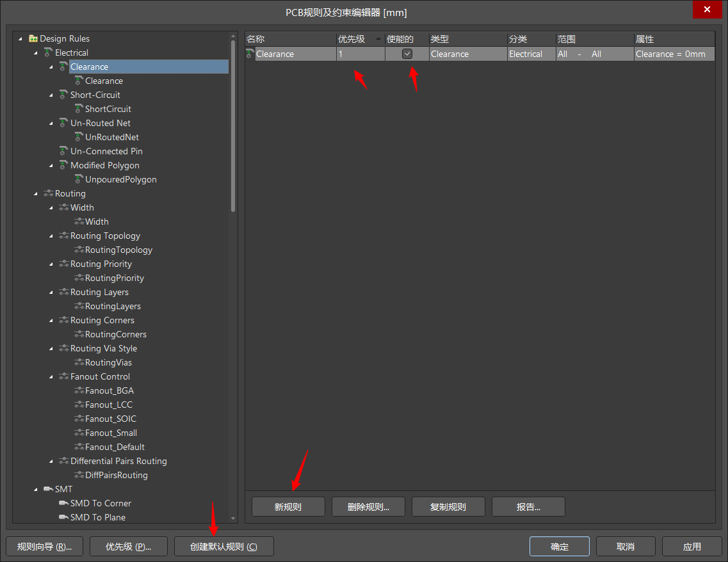The height and width of the screenshot is (562, 728).
Task: Click the tree scrollbar down arrow
Action: click(x=233, y=518)
